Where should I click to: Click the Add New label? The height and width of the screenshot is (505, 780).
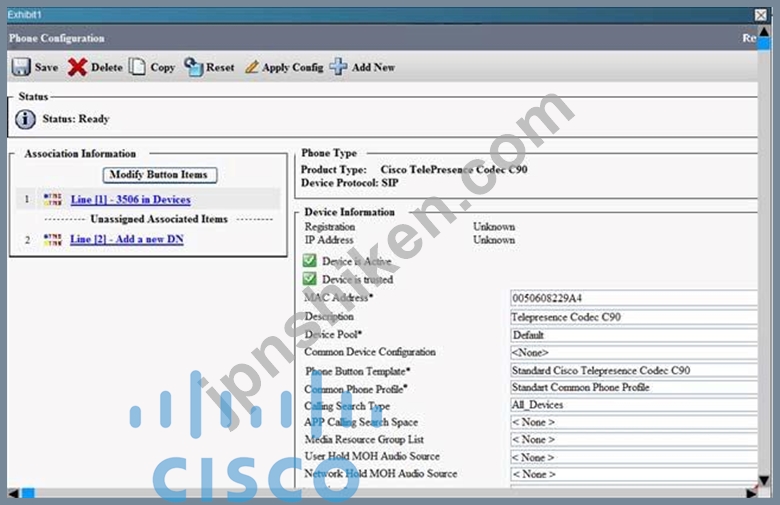(x=373, y=67)
